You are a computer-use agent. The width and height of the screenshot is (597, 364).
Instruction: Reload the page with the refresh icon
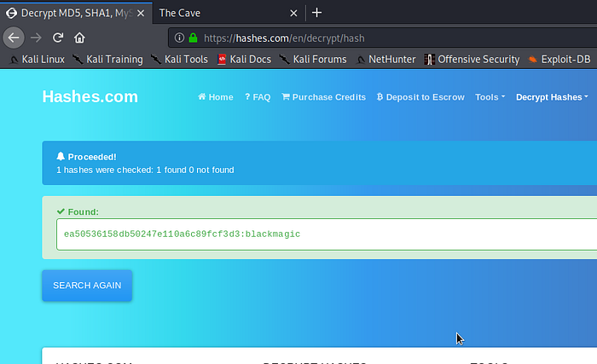coord(58,38)
